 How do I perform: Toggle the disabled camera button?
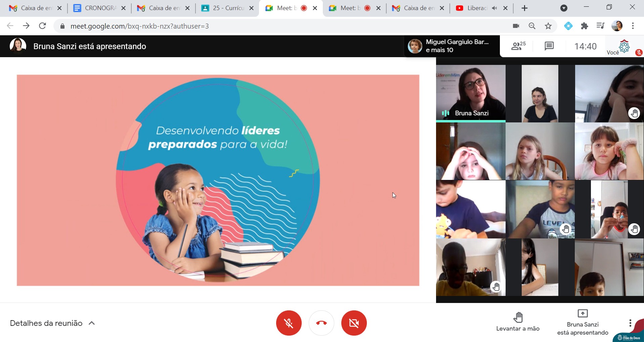coord(354,323)
